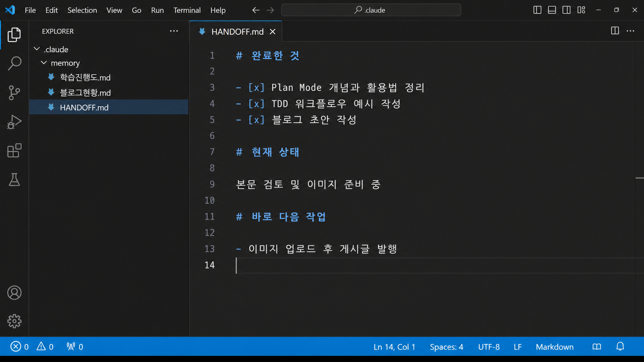Screen dimensions: 644x362
Task: Open the Run menu
Action: tap(157, 10)
